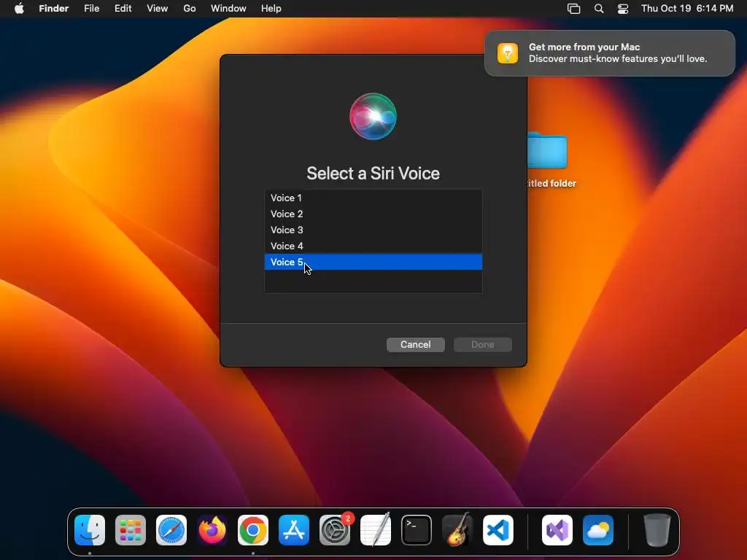This screenshot has height=560, width=747.
Task: Open Visual Studio from the Dock
Action: click(x=557, y=530)
